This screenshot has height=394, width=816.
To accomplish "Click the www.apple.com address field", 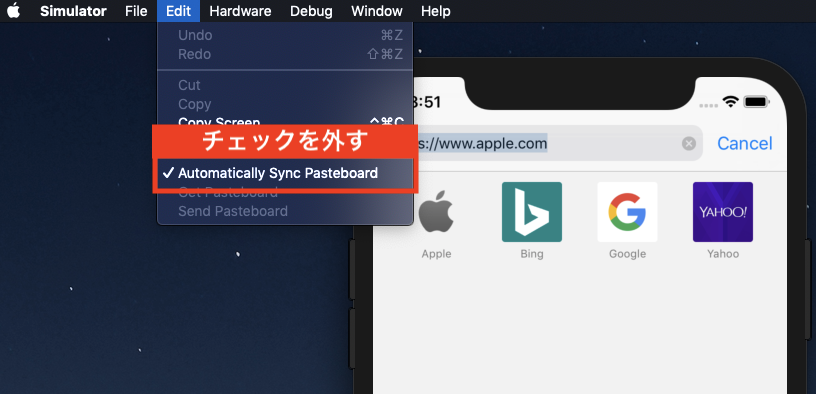I will tap(557, 143).
